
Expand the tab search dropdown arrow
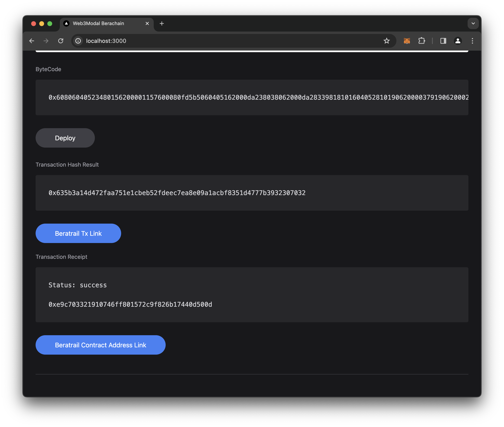click(x=473, y=23)
